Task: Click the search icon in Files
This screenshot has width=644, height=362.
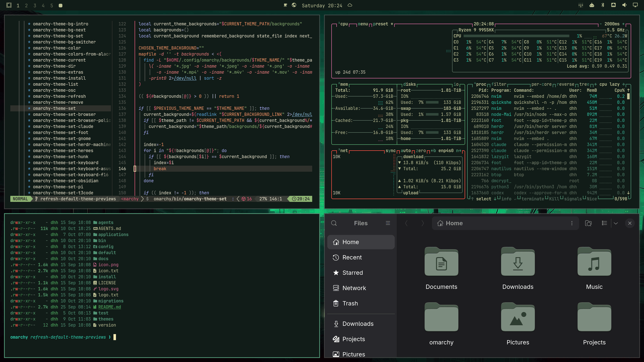Action: click(x=334, y=223)
